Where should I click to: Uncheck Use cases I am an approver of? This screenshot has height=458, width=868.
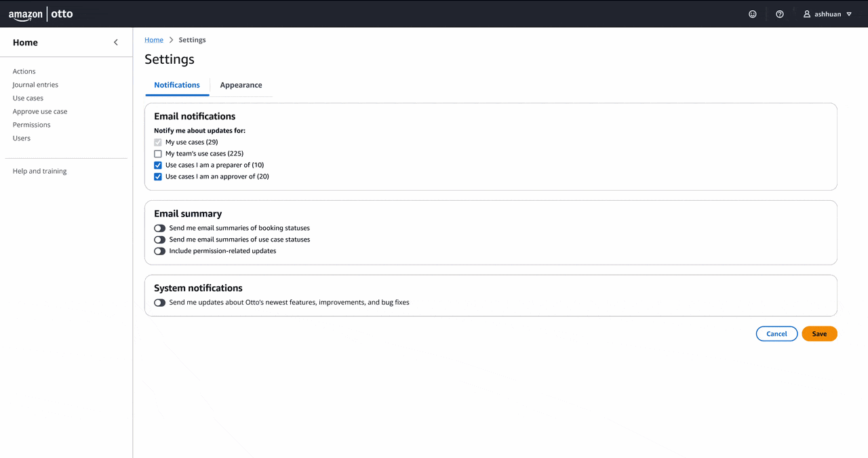click(158, 177)
